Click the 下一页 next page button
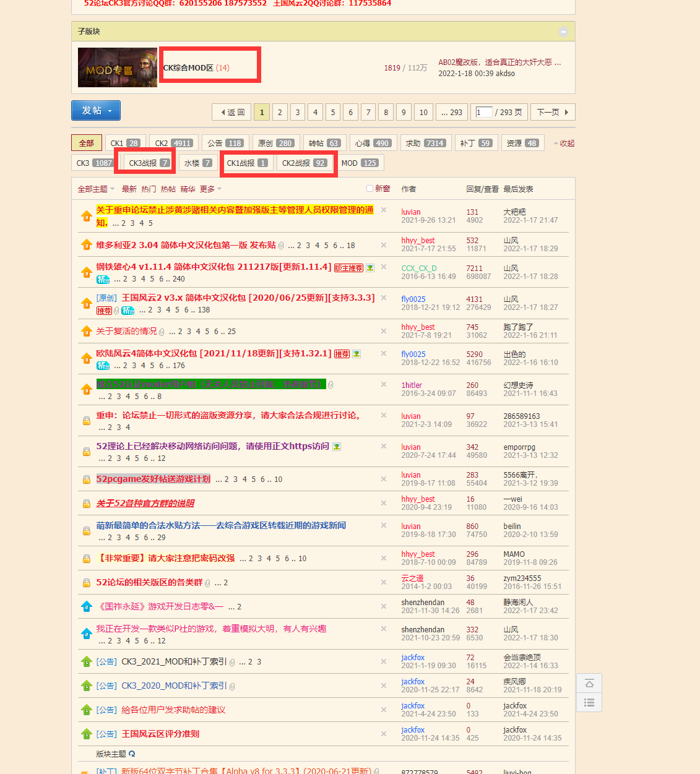Screen dimensions: 700x774 coord(553,112)
